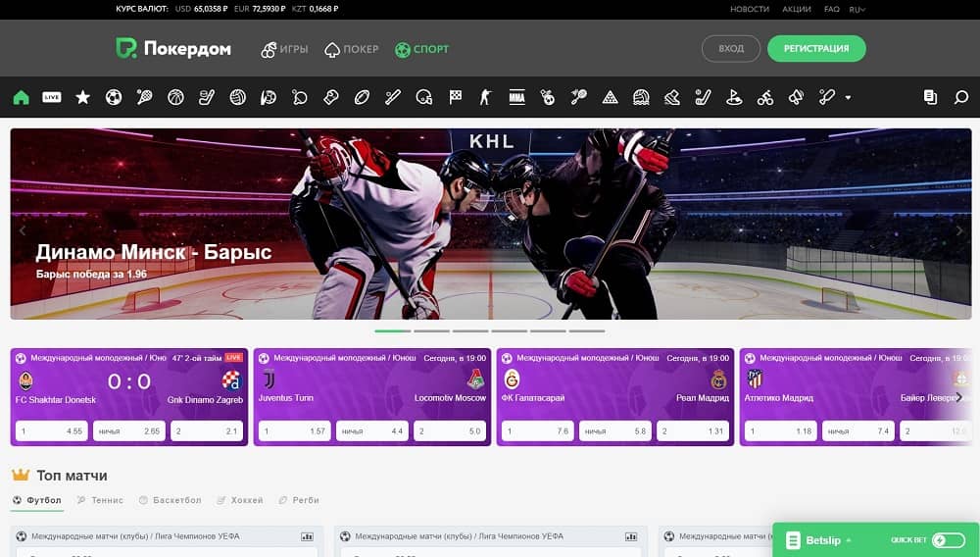This screenshot has height=557, width=980.
Task: Open favorites with the star icon
Action: (x=83, y=97)
